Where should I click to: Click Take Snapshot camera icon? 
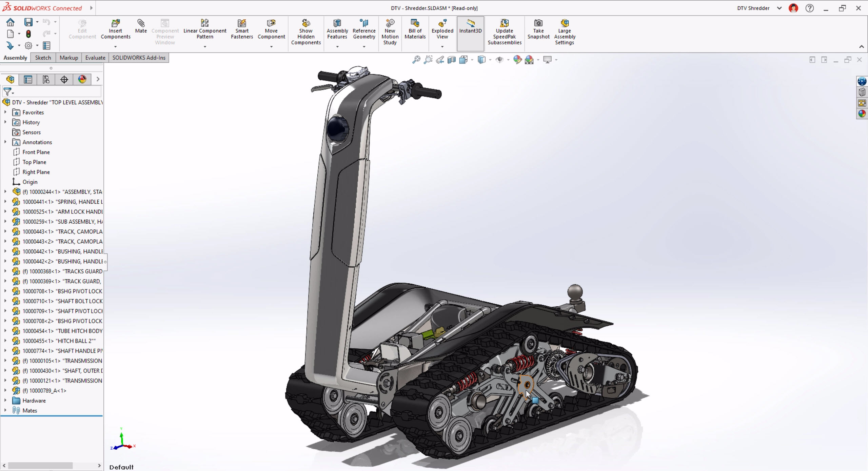click(x=538, y=23)
